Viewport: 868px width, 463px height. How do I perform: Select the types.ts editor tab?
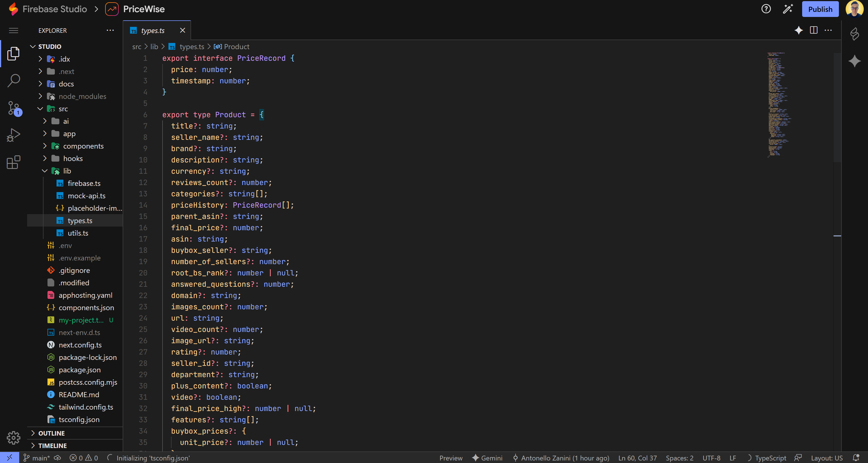click(x=153, y=31)
